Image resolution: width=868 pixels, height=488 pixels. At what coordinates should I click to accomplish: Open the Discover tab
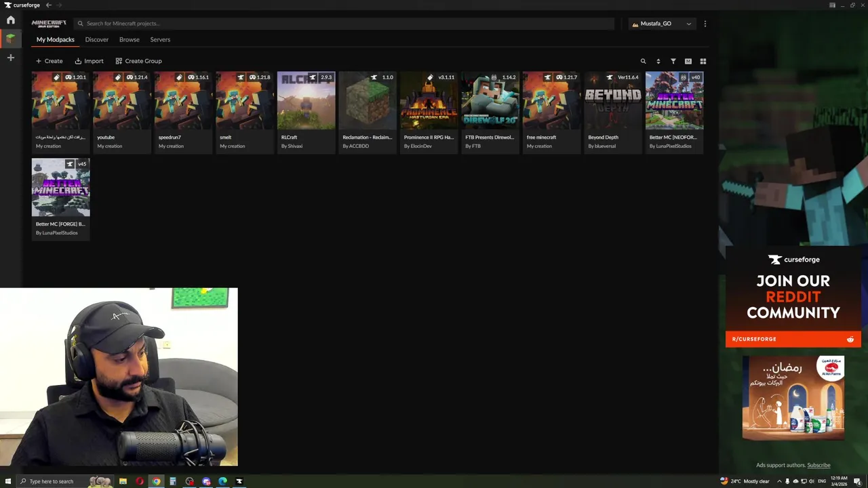[x=96, y=39]
